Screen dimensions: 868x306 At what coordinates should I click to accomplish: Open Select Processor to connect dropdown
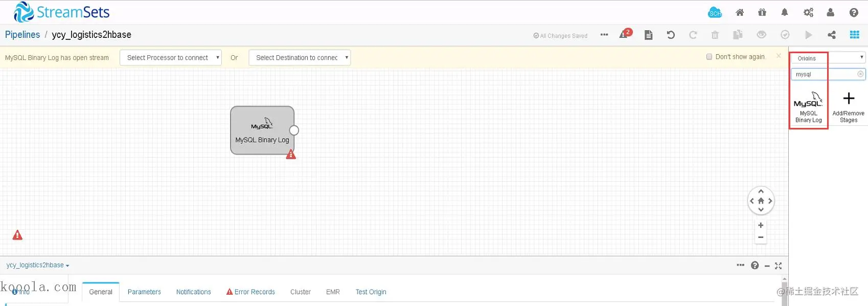[x=171, y=58]
